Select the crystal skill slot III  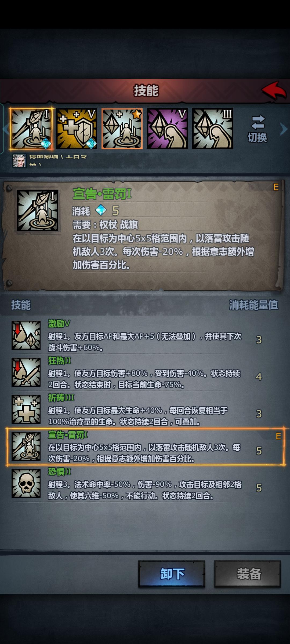[x=213, y=129]
